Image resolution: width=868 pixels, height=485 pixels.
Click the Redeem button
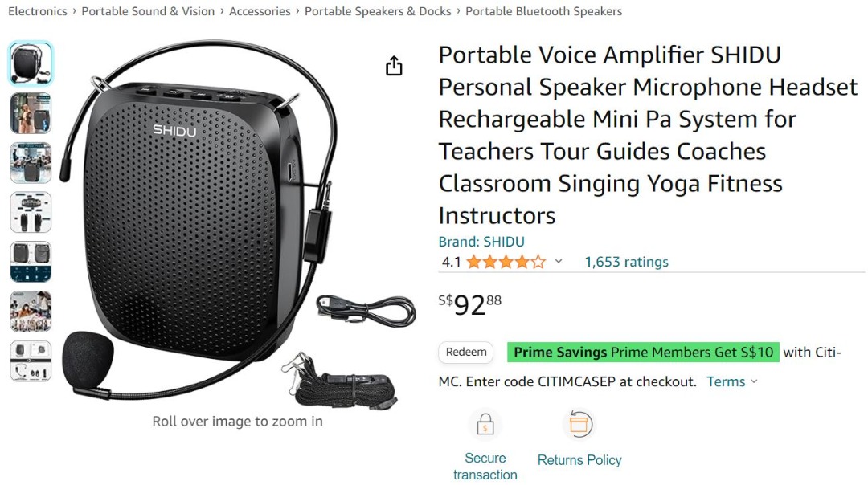pos(465,352)
